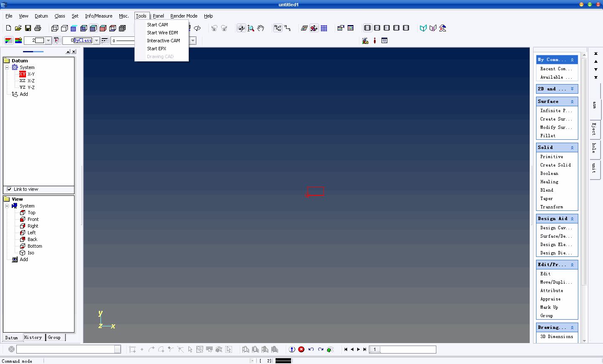Screen dimensions: 603x364
Task: Open the ByClass dropdown arrow
Action: pos(96,41)
